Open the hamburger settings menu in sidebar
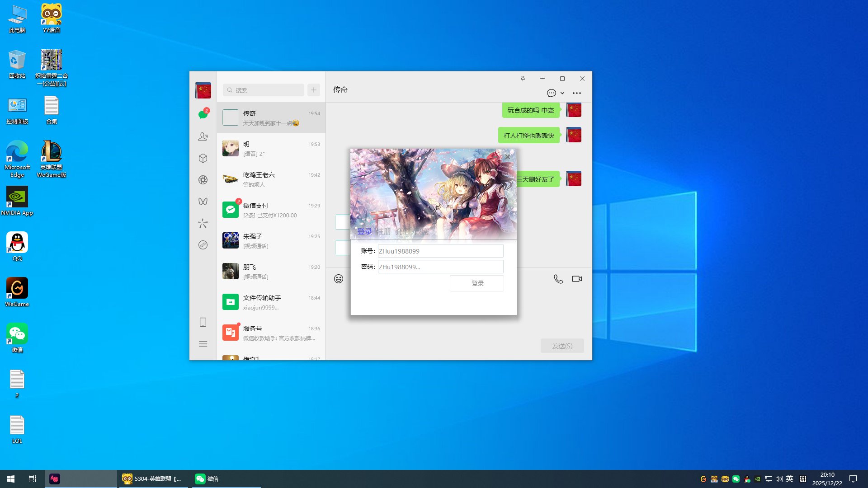Image resolution: width=868 pixels, height=488 pixels. [203, 344]
